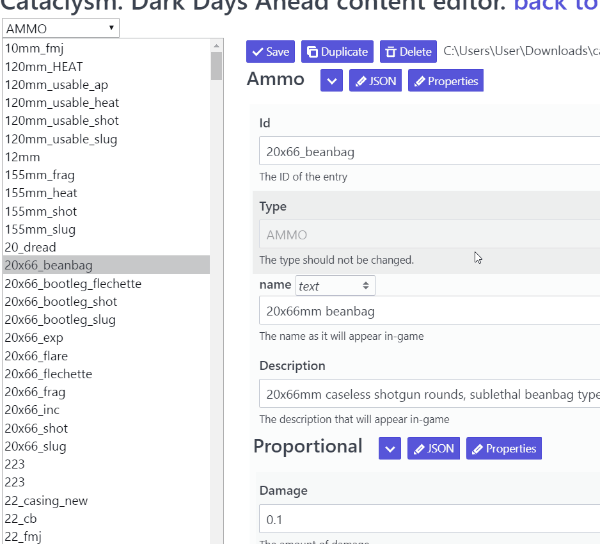Open JSON view for Proportional section
The height and width of the screenshot is (544, 600).
click(433, 449)
